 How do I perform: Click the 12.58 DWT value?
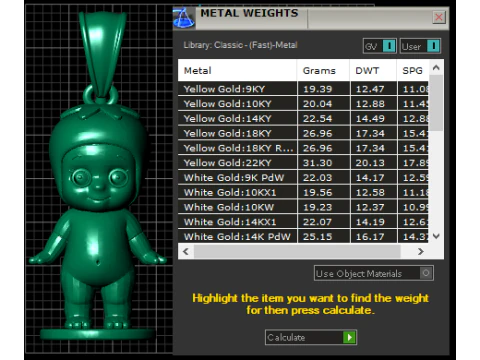(x=370, y=192)
